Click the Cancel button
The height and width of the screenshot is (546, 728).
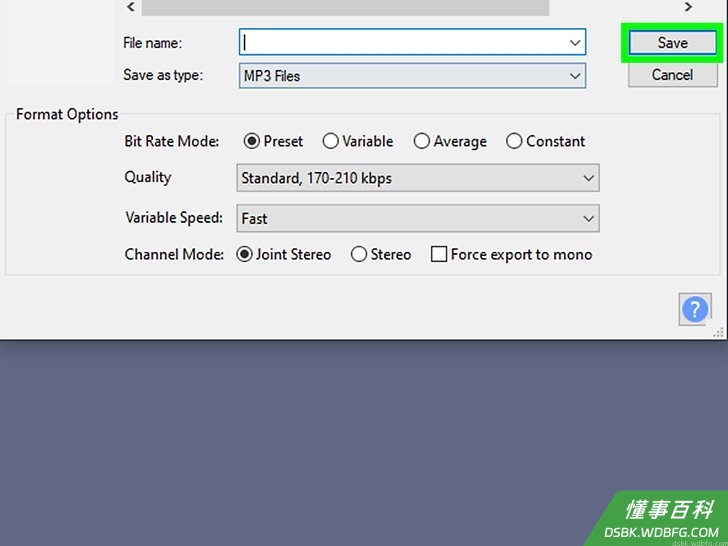coord(672,75)
